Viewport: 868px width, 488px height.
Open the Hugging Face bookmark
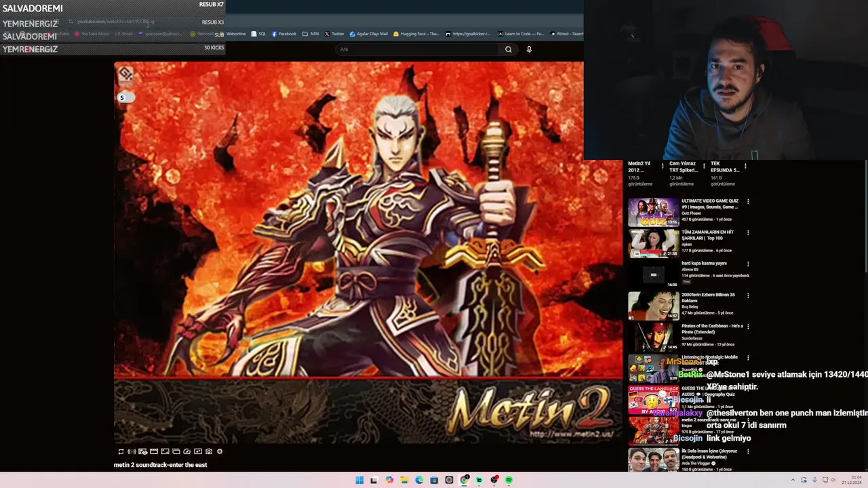pos(416,34)
